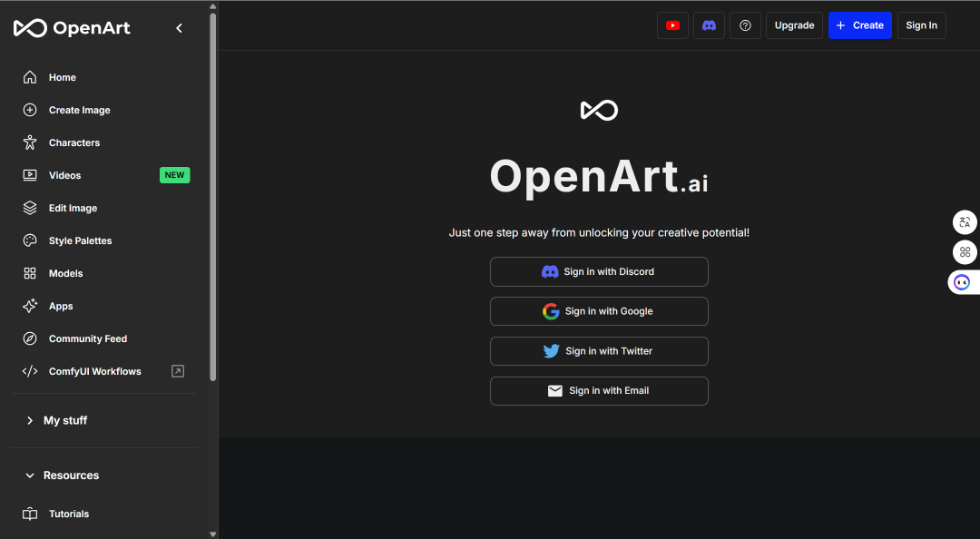Screen dimensions: 980x539
Task: Sign in with Google
Action: point(599,311)
